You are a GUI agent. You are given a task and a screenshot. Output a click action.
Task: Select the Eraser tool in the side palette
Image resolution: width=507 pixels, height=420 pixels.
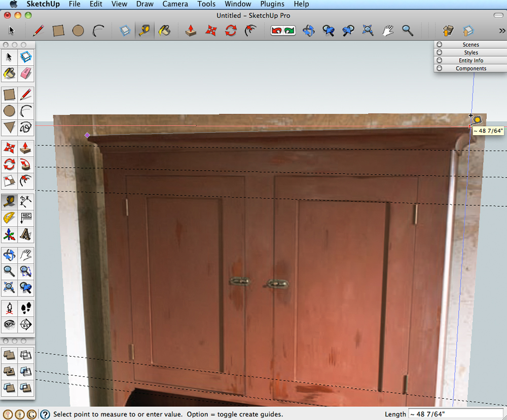pos(26,73)
